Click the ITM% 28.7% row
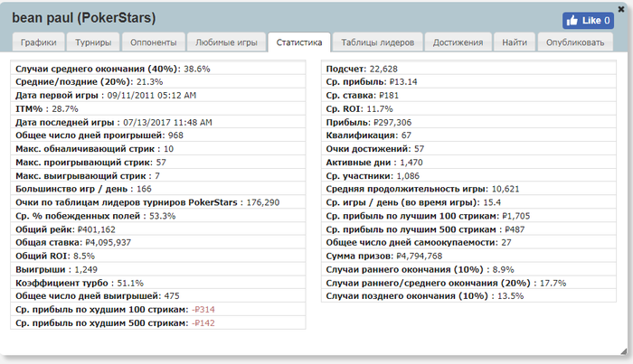The width and height of the screenshot is (633, 364). 158,108
